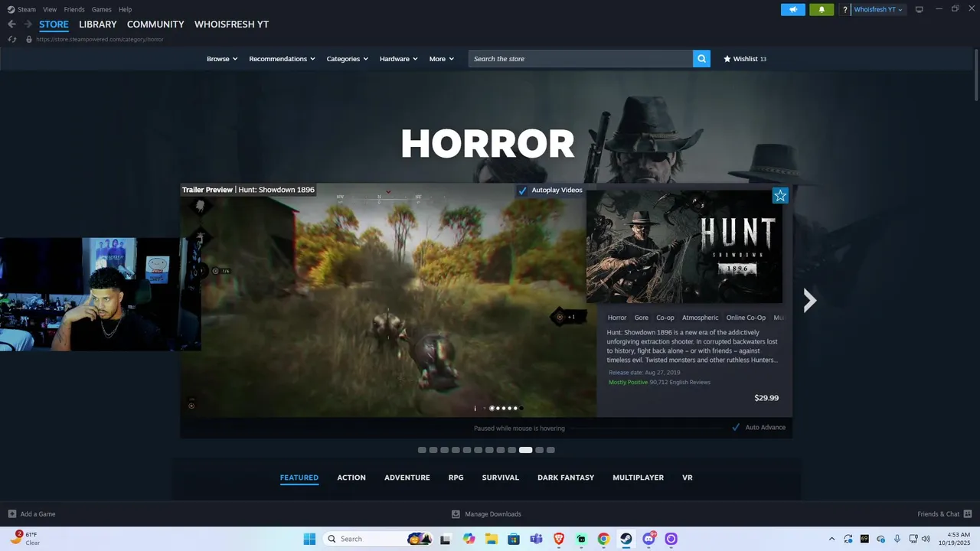This screenshot has height=551, width=980.
Task: Open Friends & Chat icon
Action: (x=968, y=514)
